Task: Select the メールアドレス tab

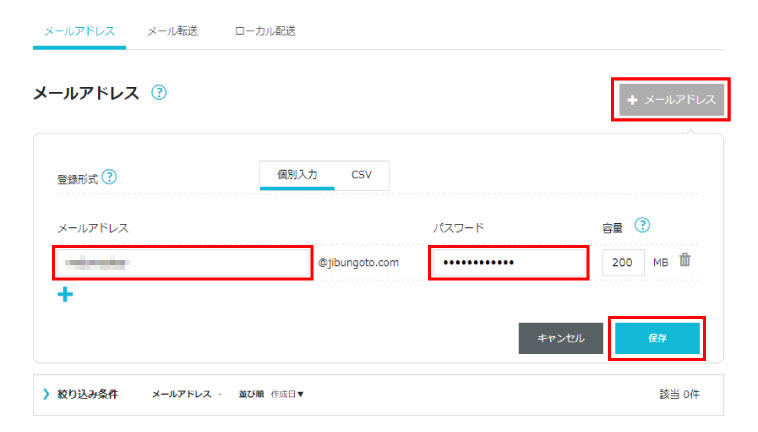Action: point(79,31)
